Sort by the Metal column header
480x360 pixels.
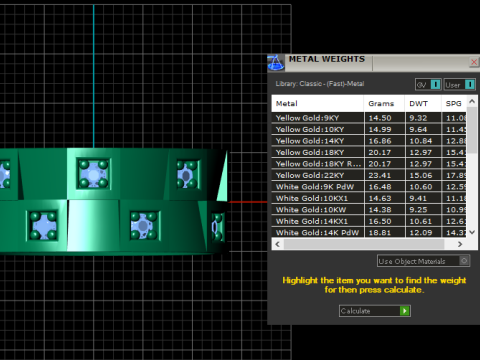point(318,104)
